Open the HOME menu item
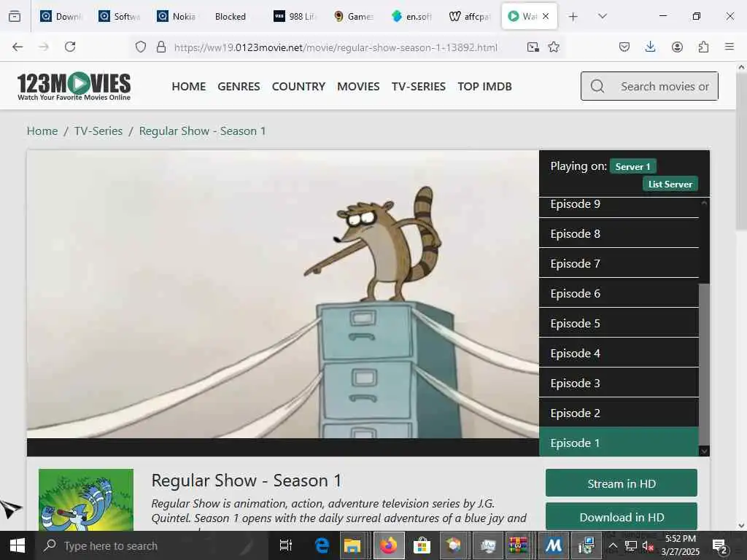Image resolution: width=747 pixels, height=560 pixels. tap(189, 86)
